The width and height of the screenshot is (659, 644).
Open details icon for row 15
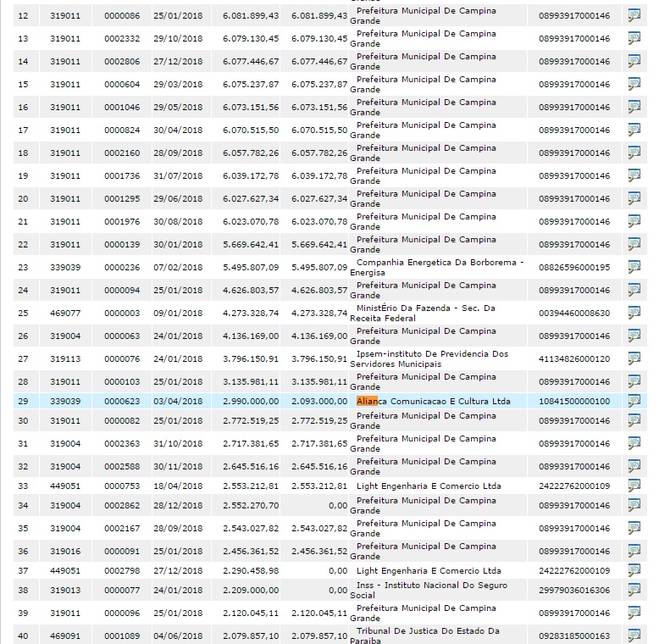634,84
